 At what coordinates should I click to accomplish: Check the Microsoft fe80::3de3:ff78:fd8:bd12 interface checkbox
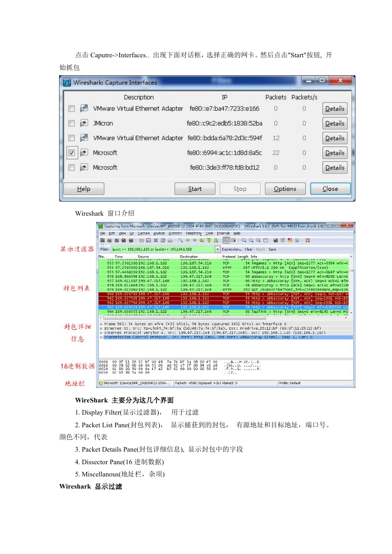pyautogui.click(x=72, y=167)
